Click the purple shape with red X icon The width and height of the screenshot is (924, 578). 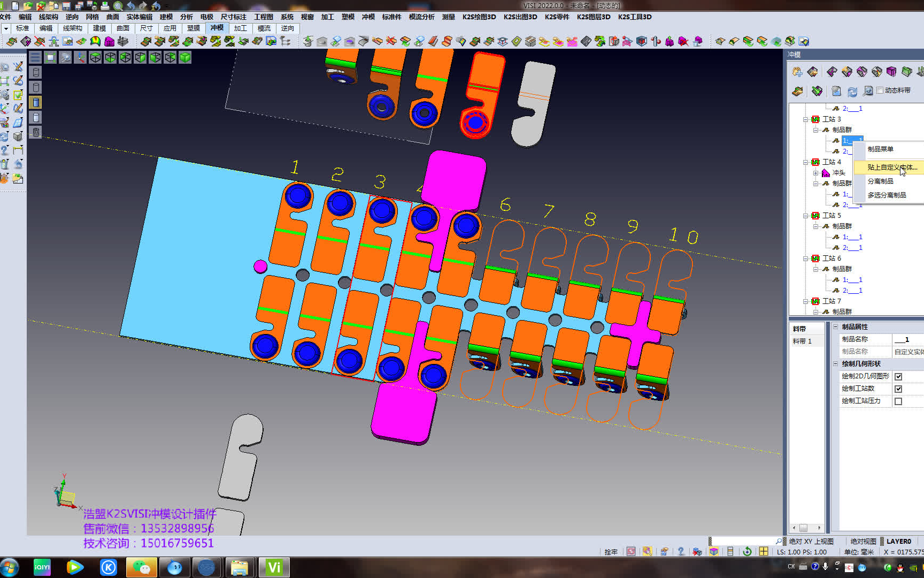[683, 41]
